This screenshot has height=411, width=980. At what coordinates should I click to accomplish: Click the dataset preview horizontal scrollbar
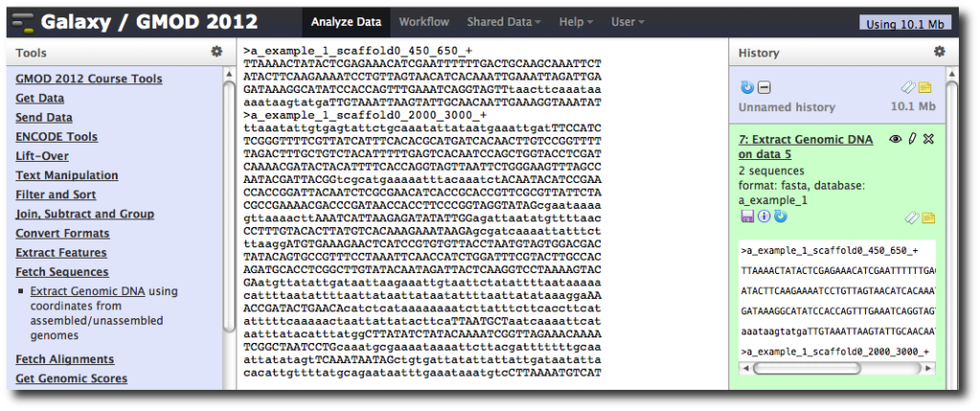tap(836, 369)
